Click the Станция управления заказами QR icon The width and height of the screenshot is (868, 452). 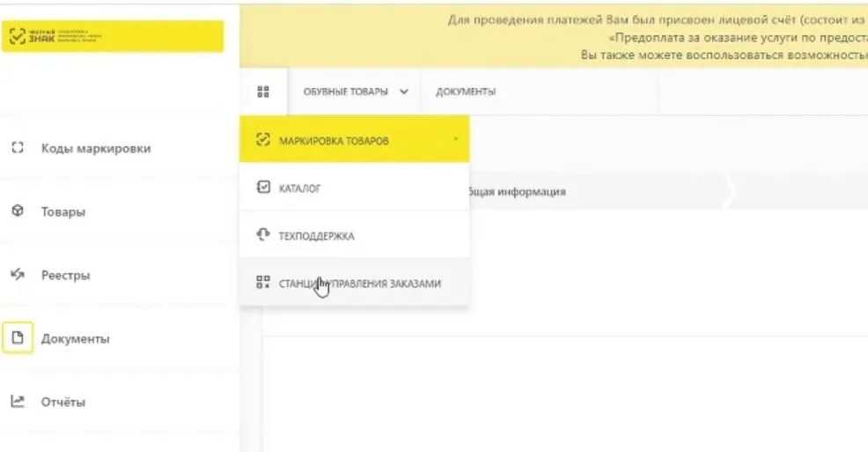point(263,283)
